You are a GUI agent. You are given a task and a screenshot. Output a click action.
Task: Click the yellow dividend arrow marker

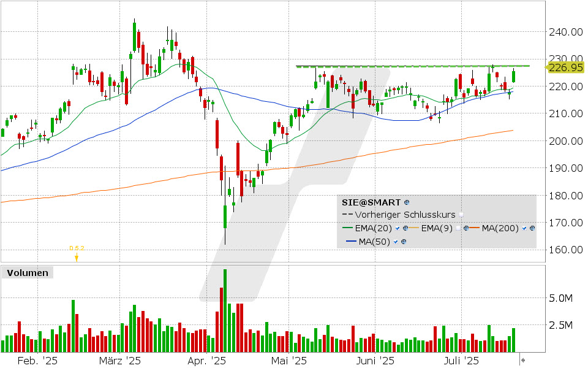77,257
